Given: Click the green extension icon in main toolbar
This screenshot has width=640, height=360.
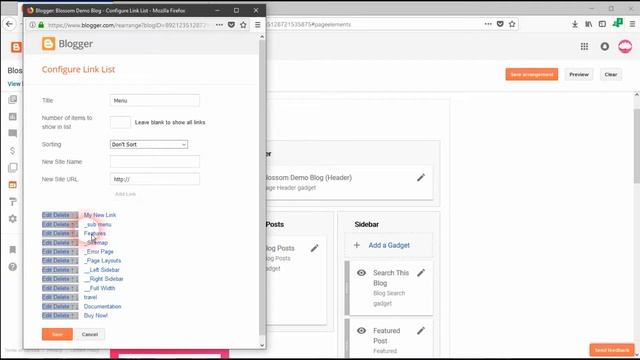Looking at the screenshot, I should (x=618, y=23).
